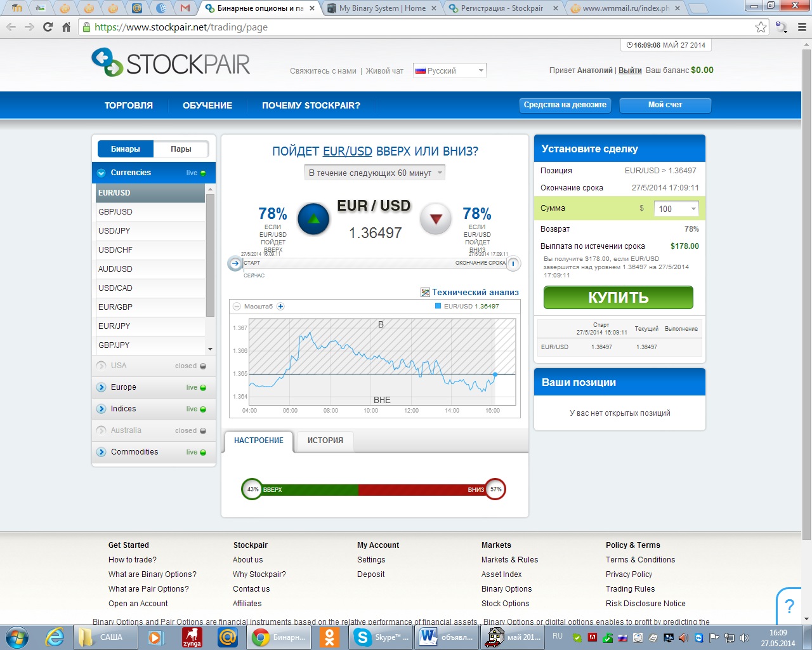Click the EUR/USD price chart
The width and height of the screenshot is (812, 650).
click(382, 362)
